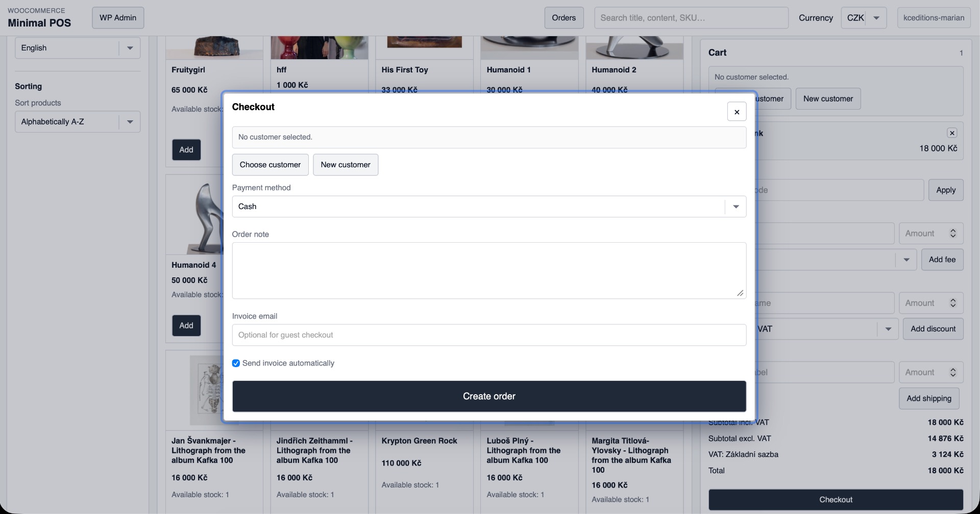Add Fruitygirl to the cart
This screenshot has height=514, width=980.
point(186,150)
